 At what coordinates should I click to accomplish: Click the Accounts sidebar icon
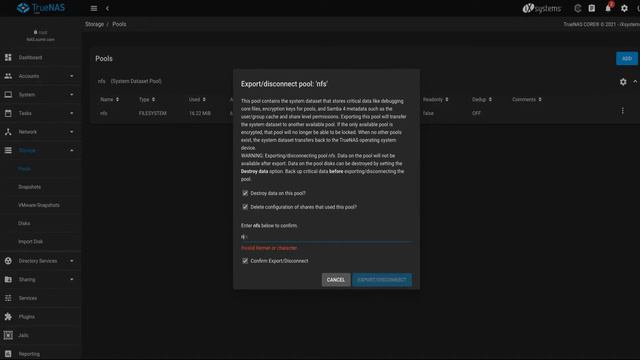(x=8, y=76)
